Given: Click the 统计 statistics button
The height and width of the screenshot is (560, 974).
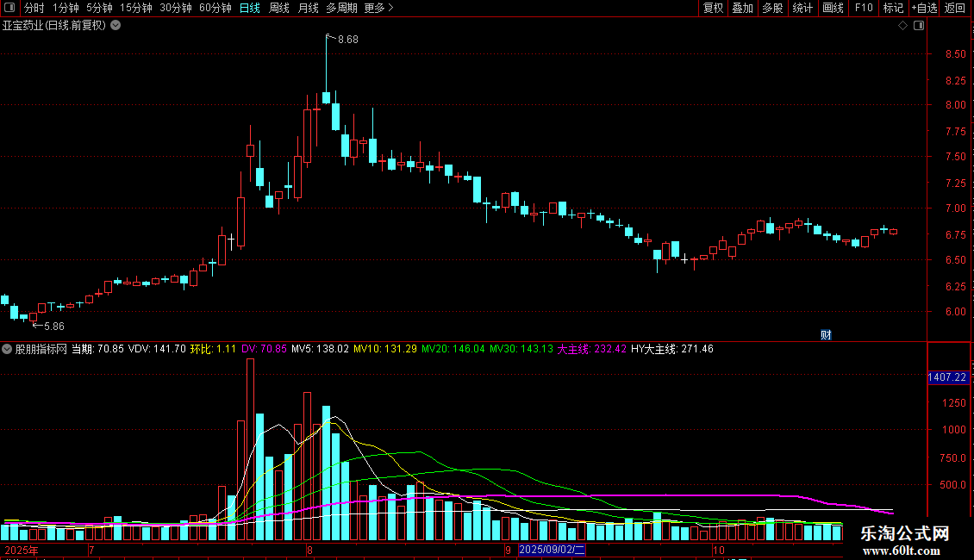Looking at the screenshot, I should 802,8.
